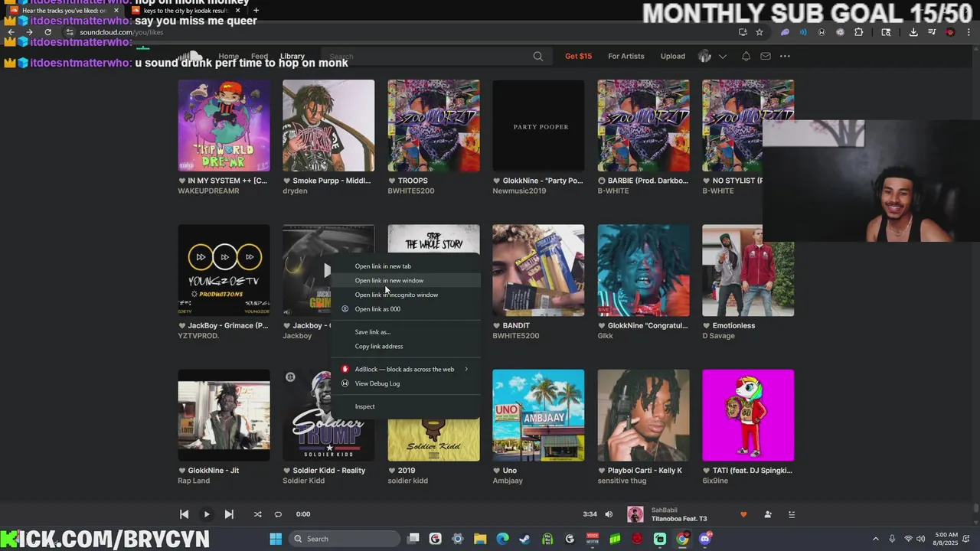Viewport: 980px width, 551px height.
Task: Open the 'For Artists' page
Action: point(626,56)
